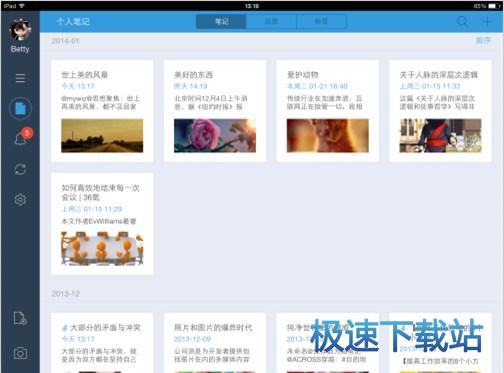Tap the 排序 sort button
This screenshot has width=504, height=373.
pos(483,41)
